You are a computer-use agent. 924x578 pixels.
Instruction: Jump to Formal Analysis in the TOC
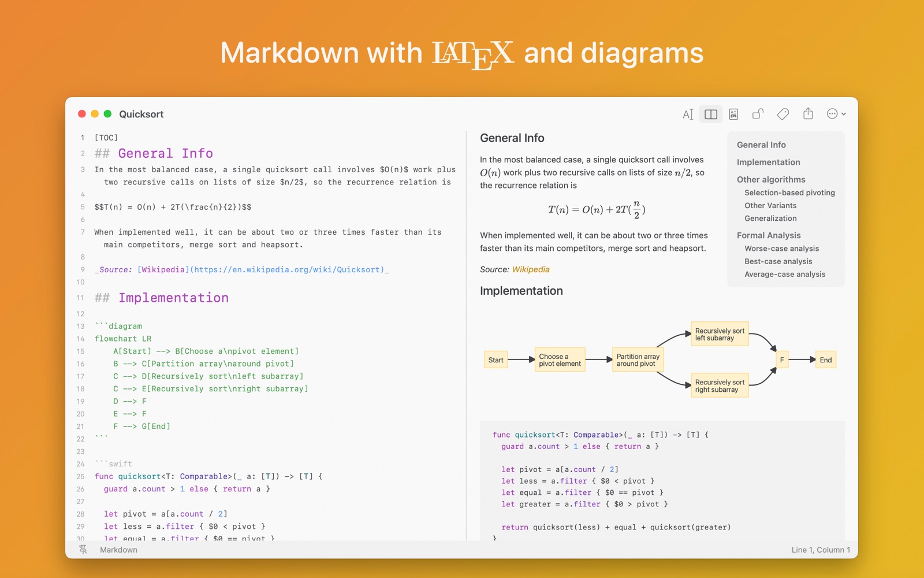point(769,235)
